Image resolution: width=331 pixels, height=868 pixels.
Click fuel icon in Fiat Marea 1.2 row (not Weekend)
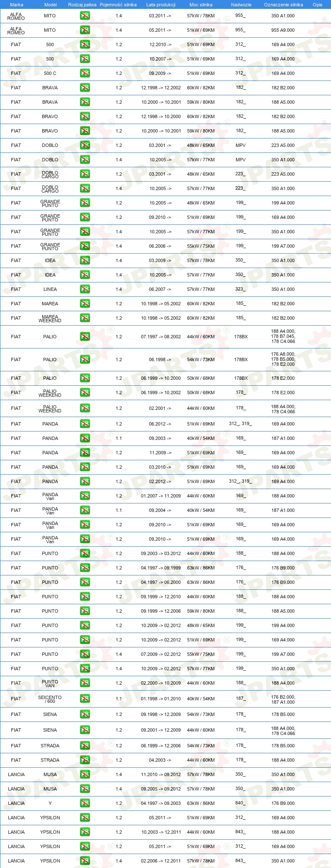pos(85,304)
